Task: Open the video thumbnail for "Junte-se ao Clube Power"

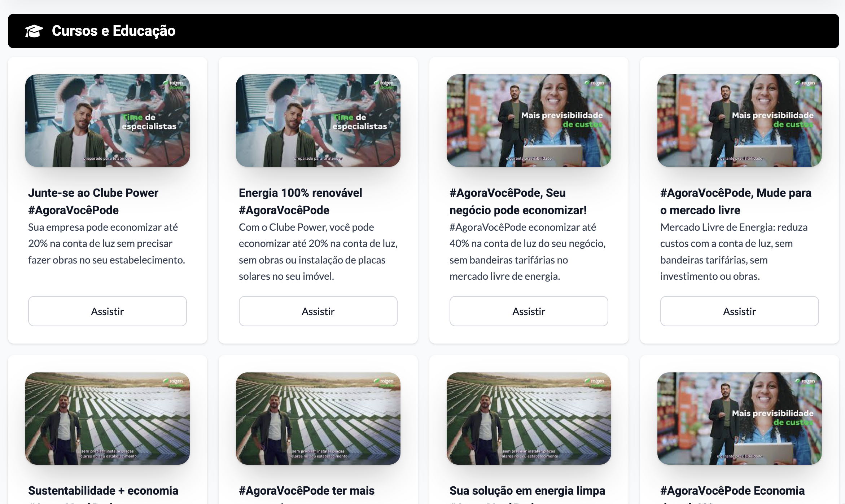Action: 108,120
